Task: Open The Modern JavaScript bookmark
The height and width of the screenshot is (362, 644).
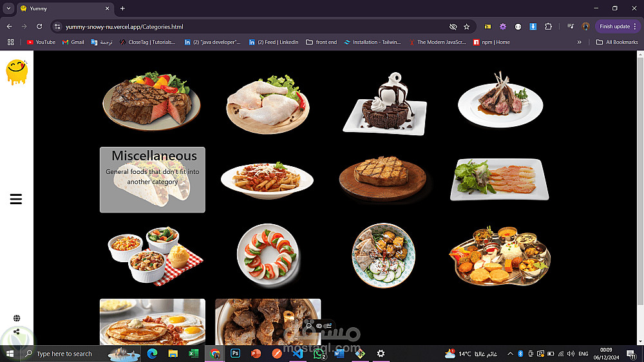Action: click(437, 42)
